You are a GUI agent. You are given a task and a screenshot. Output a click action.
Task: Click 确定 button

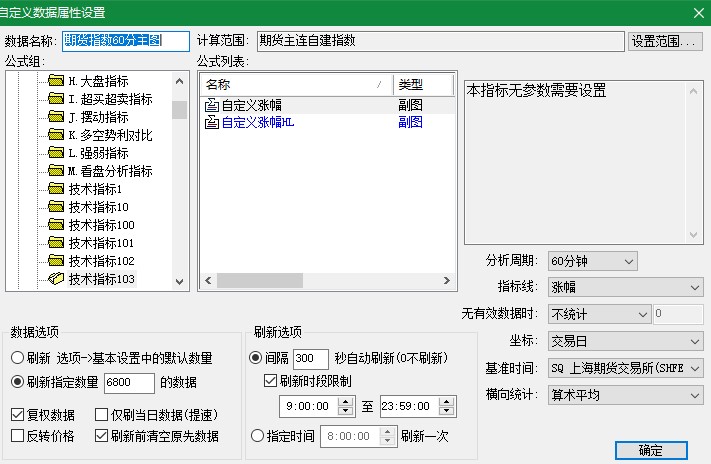tap(651, 450)
